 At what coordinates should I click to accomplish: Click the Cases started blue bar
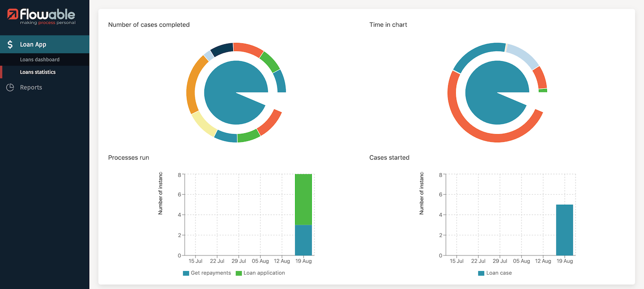[564, 230]
